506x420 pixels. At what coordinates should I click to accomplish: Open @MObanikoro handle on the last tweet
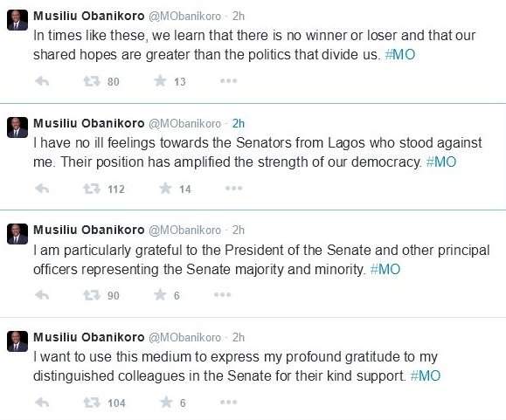[184, 337]
